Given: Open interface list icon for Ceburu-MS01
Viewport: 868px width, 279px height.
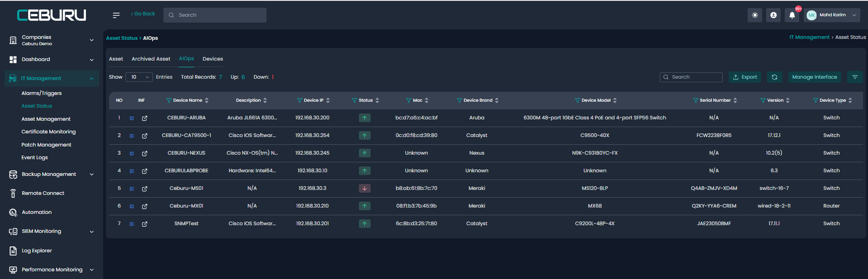Looking at the screenshot, I should (x=132, y=189).
